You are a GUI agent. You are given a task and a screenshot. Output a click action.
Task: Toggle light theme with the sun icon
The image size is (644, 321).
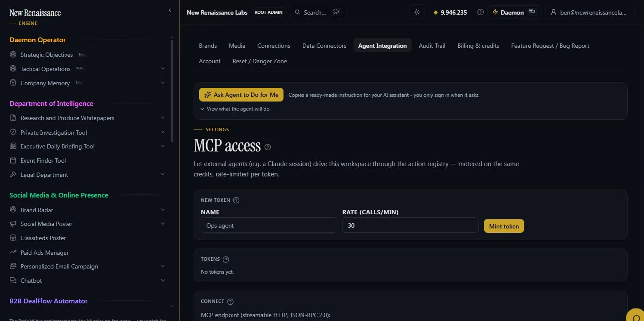[416, 12]
